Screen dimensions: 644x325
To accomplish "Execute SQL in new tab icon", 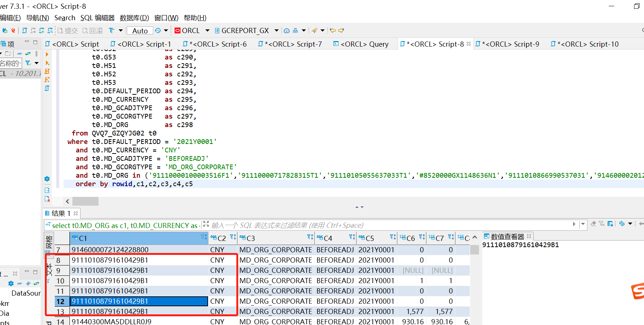I will pyautogui.click(x=47, y=63).
